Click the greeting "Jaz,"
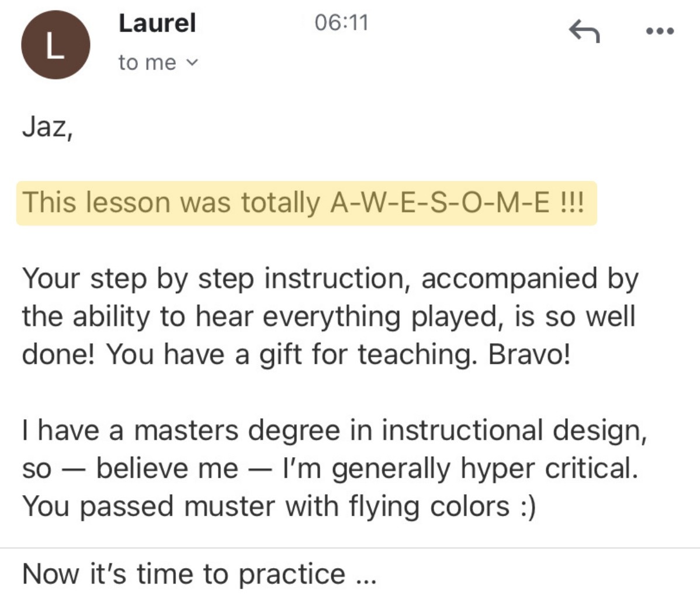 pos(47,127)
